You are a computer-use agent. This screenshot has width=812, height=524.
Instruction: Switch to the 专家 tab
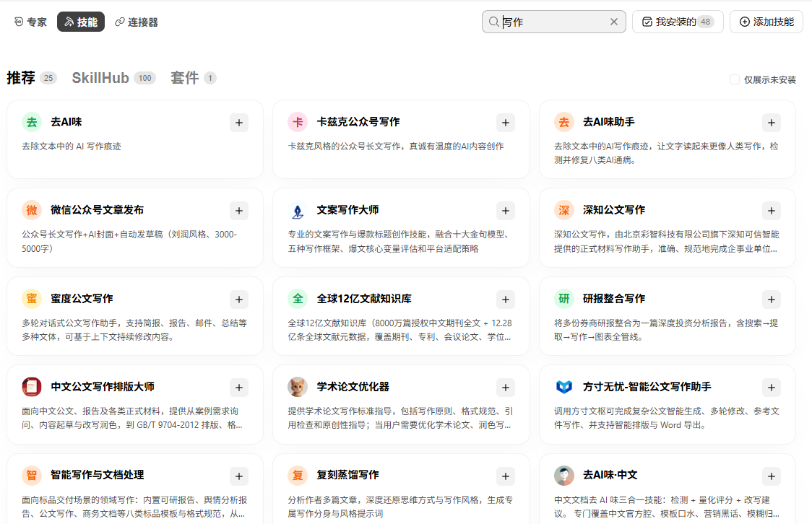pos(30,22)
